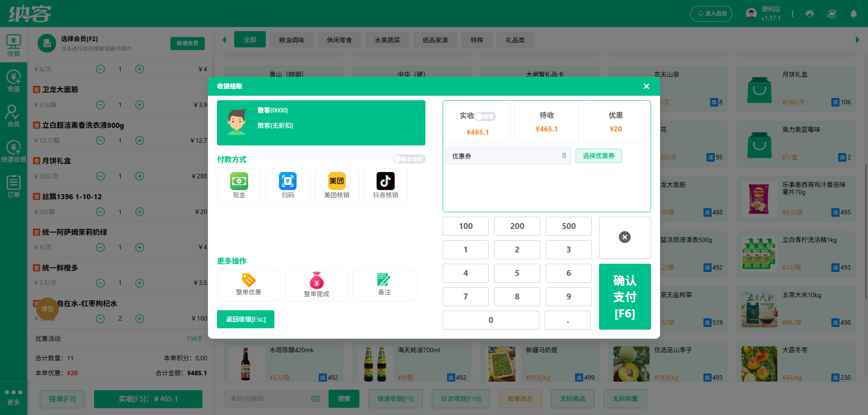Click the 挂单[F8] button
Image resolution: width=868 pixels, height=415 pixels.
point(62,399)
